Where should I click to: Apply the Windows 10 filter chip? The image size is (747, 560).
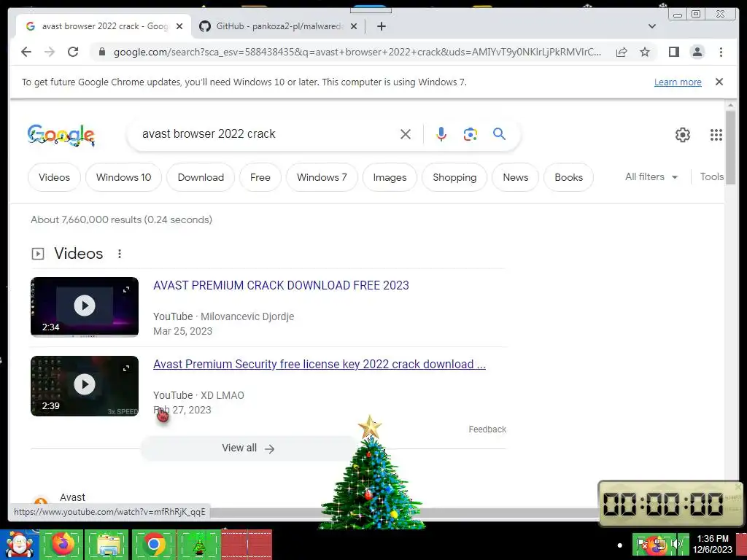click(x=123, y=177)
